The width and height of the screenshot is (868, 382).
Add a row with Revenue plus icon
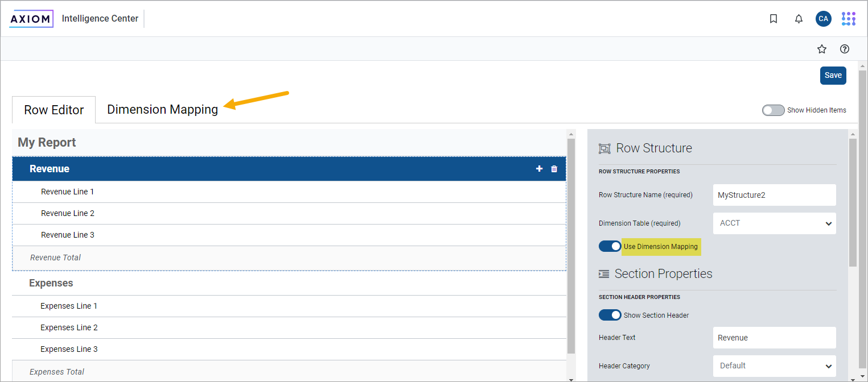click(x=539, y=169)
